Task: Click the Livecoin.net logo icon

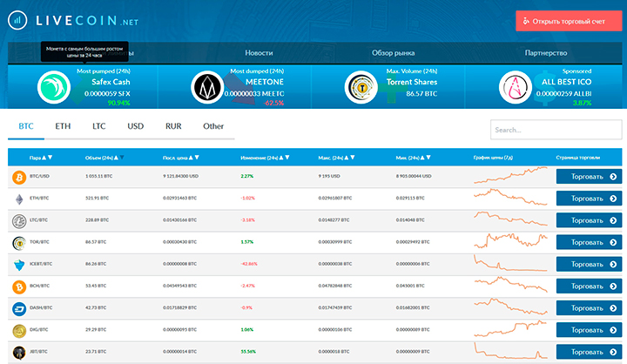Action: click(17, 20)
